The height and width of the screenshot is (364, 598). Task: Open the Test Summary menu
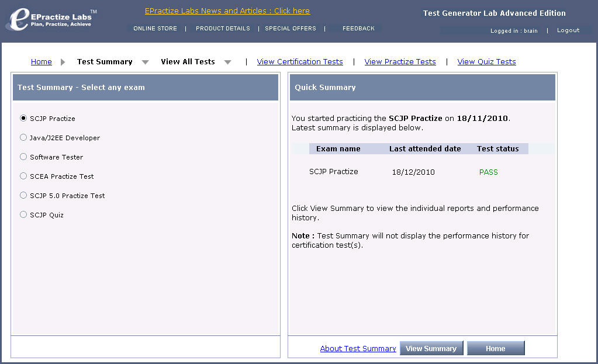pyautogui.click(x=105, y=62)
